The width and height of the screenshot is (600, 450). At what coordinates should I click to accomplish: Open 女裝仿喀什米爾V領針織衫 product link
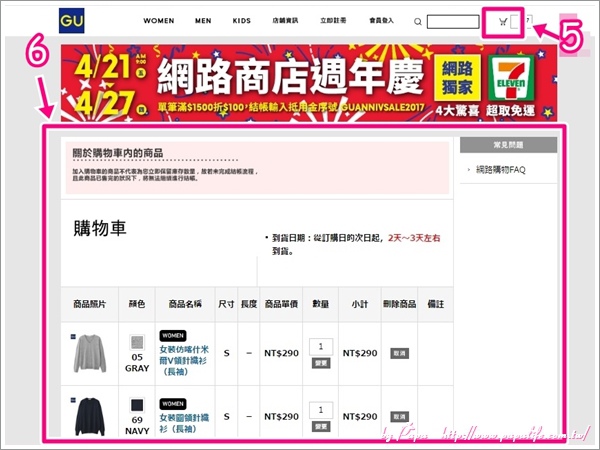(184, 360)
